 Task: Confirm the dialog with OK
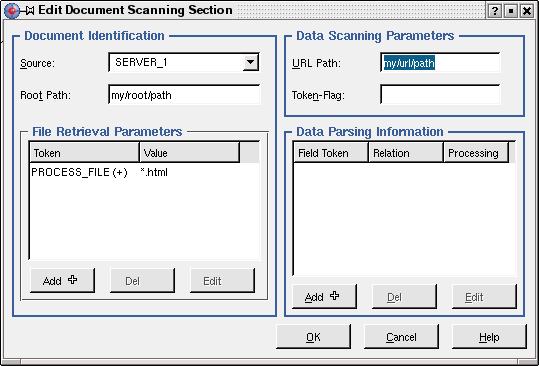314,337
